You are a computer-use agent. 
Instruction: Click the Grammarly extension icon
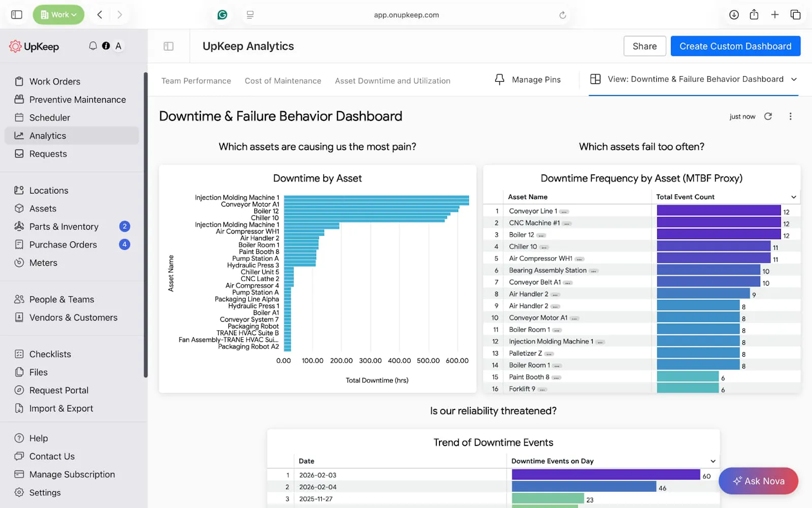click(222, 15)
